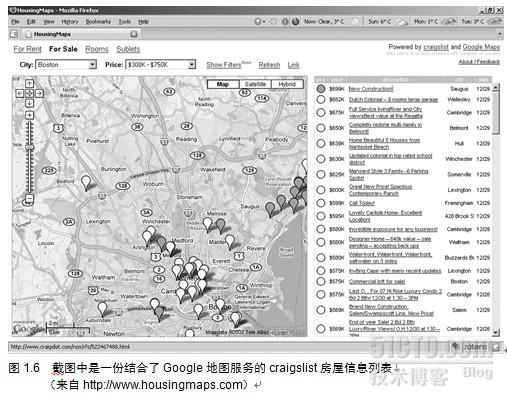507x400 pixels.
Task: Open the View menu
Action: click(x=49, y=22)
